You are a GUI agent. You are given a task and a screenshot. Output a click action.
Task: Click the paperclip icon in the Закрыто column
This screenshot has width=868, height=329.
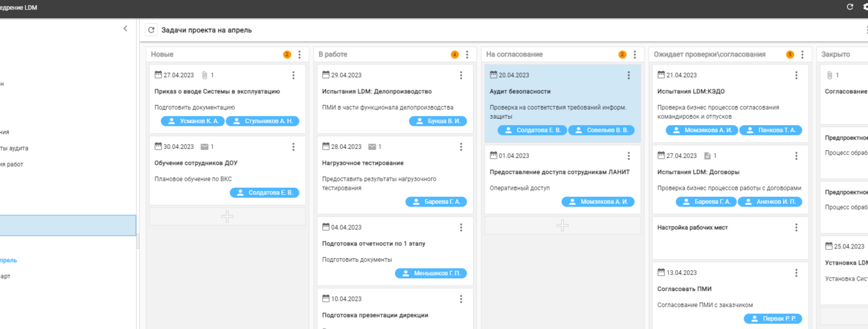coord(829,75)
